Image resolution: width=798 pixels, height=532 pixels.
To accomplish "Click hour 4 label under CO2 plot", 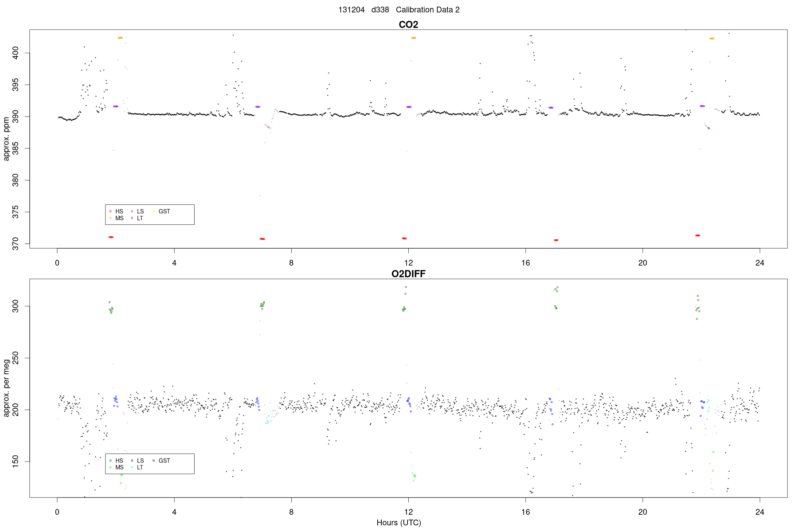I will [174, 263].
